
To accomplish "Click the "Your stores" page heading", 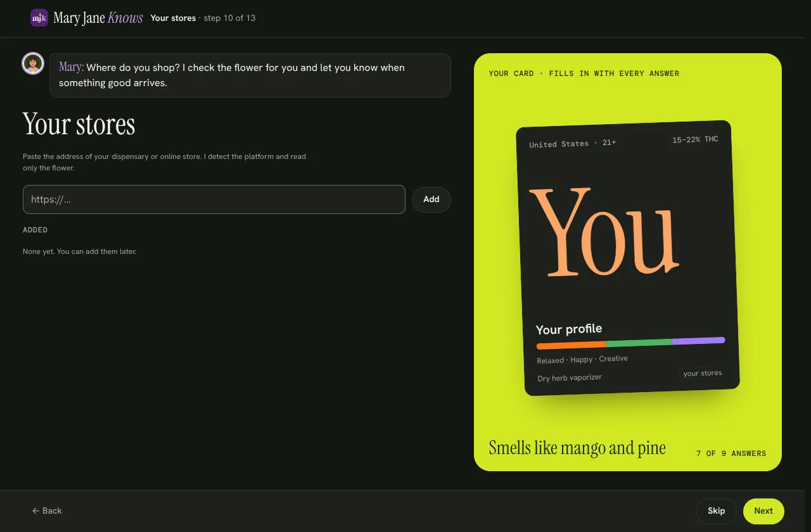I will click(x=79, y=124).
